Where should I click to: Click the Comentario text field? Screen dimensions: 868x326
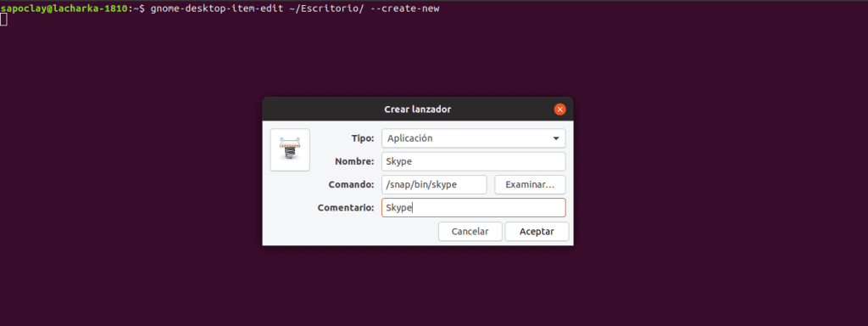[473, 208]
